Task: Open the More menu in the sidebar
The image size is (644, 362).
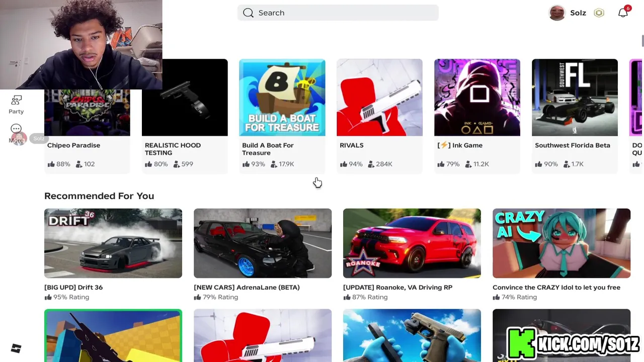Action: click(16, 133)
